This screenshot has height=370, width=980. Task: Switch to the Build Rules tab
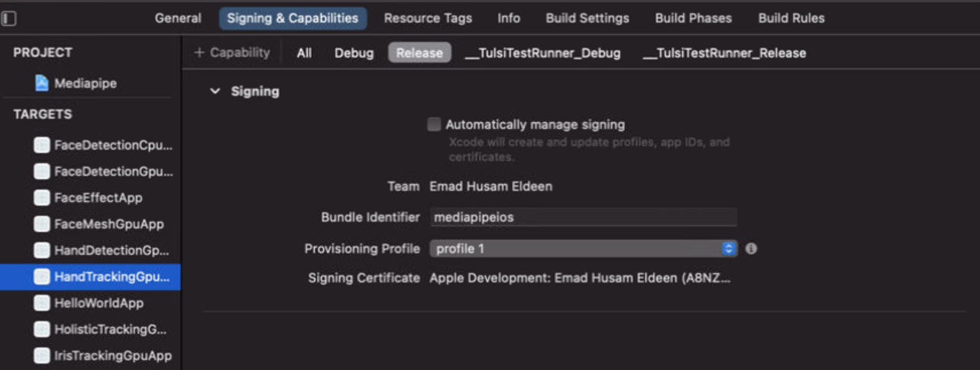(x=791, y=18)
